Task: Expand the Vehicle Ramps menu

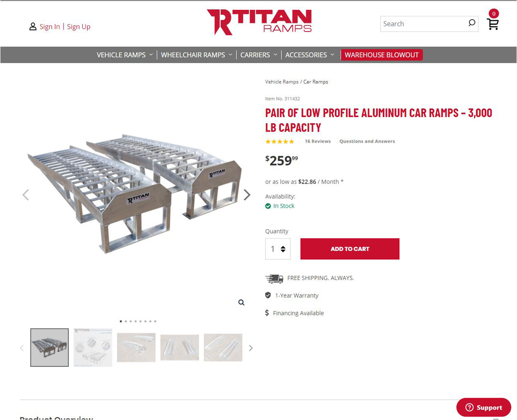Action: [125, 55]
